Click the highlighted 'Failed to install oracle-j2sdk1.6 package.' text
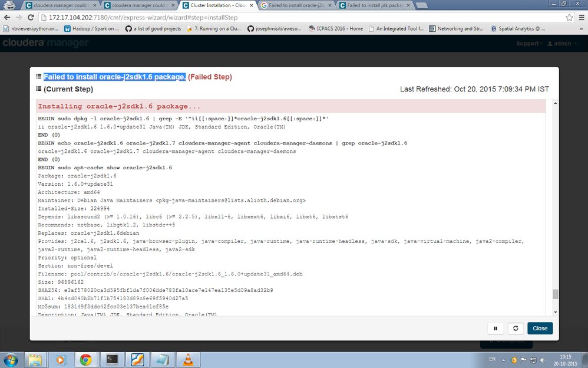 (x=115, y=77)
